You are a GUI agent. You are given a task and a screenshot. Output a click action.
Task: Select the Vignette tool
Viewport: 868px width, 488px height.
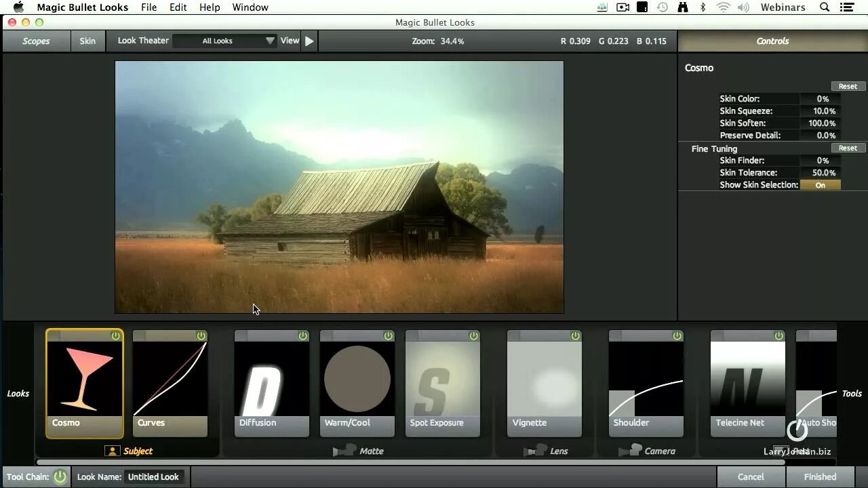(x=544, y=380)
